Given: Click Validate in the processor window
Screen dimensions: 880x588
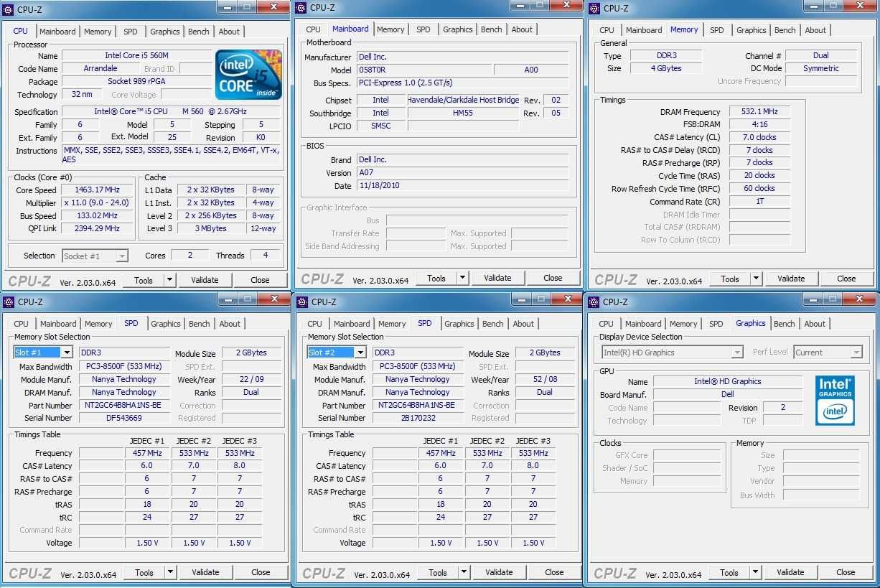Looking at the screenshot, I should point(205,280).
